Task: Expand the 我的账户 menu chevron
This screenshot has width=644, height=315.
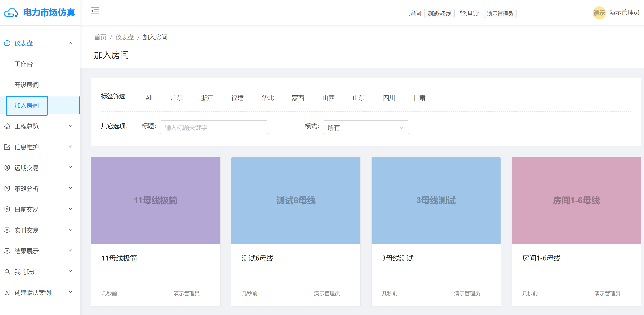Action: click(70, 271)
